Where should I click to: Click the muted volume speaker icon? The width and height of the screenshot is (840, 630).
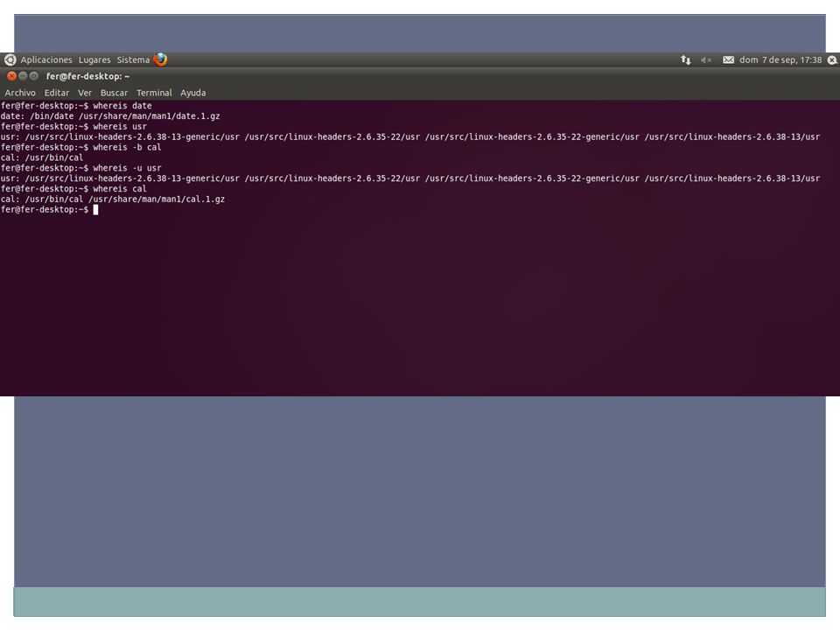click(x=706, y=60)
